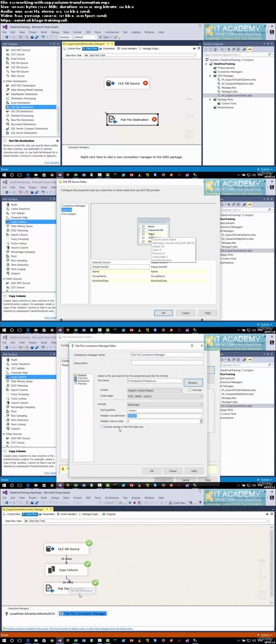Toggle the Unicode checkbox
Screen dimensions: 276x644
tap(190, 390)
